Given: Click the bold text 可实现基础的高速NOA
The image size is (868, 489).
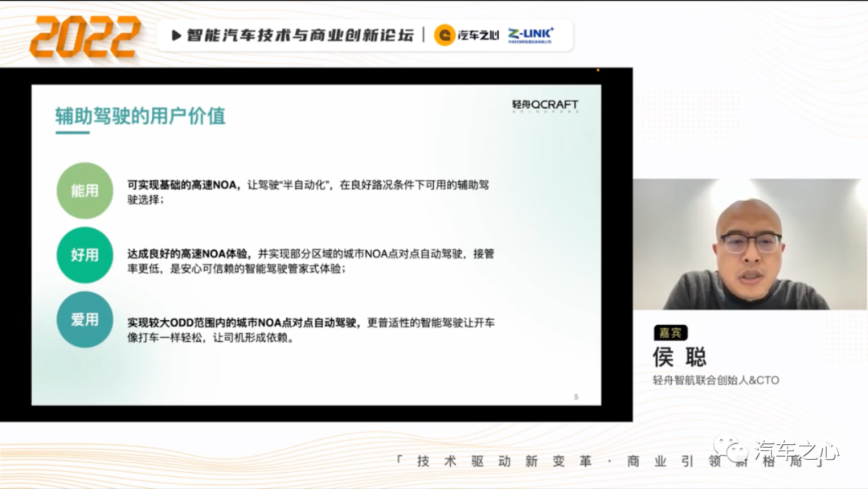Looking at the screenshot, I should coord(182,185).
